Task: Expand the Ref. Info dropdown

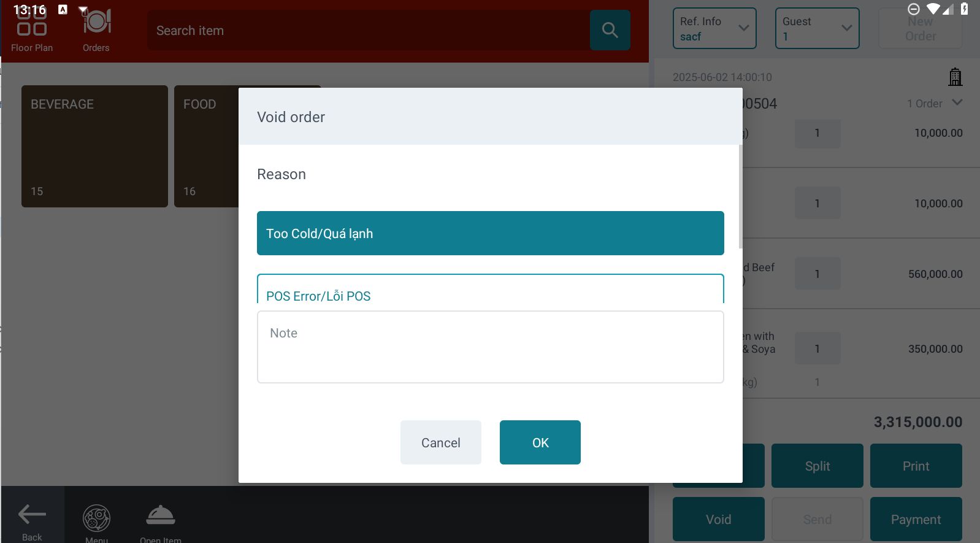Action: pyautogui.click(x=714, y=28)
